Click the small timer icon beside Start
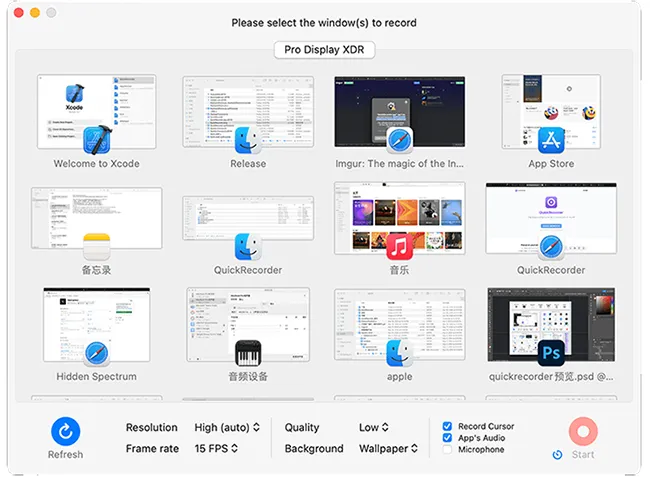 [x=556, y=455]
